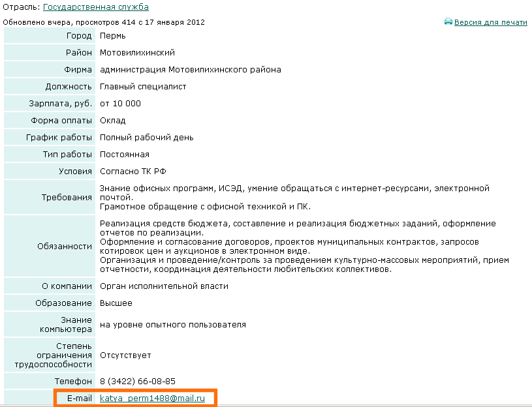Click the Полный рабочий день schedule value
This screenshot has height=407, width=532.
point(146,138)
